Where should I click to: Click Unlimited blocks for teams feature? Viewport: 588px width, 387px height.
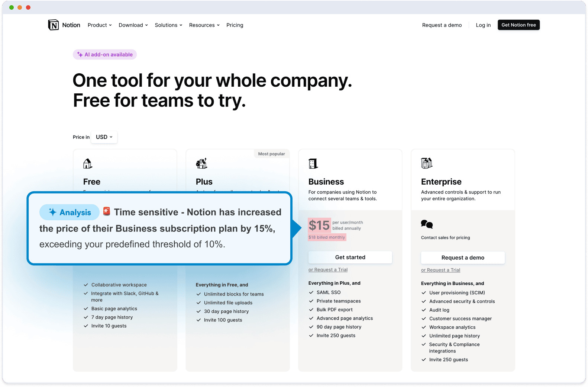click(234, 294)
